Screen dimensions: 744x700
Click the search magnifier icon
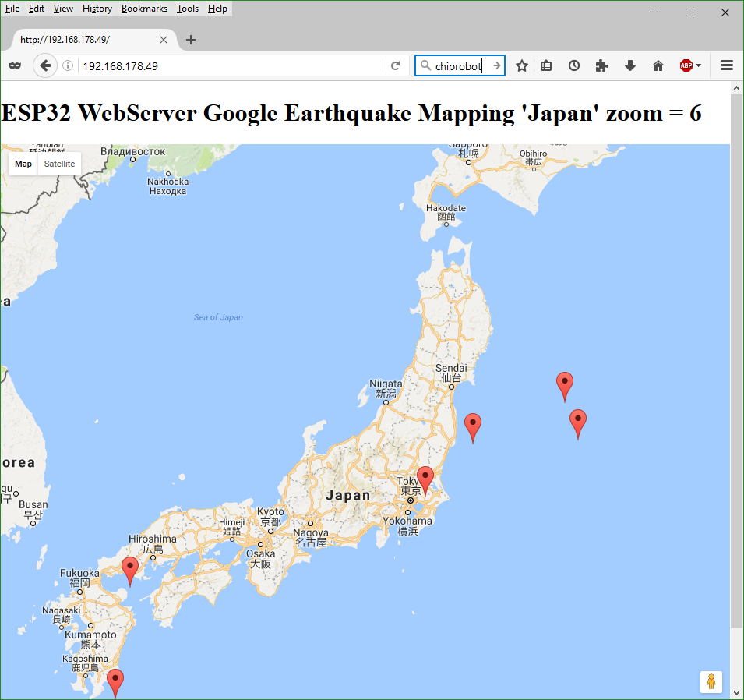(x=425, y=65)
